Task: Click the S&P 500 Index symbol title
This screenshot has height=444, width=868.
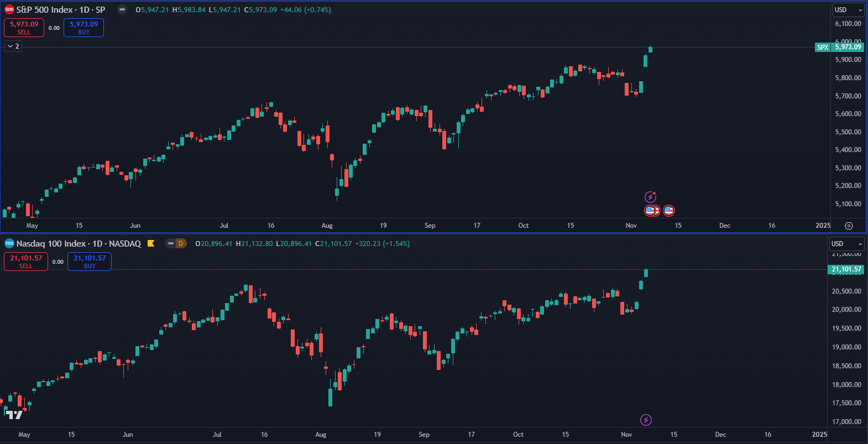Action: (x=61, y=9)
